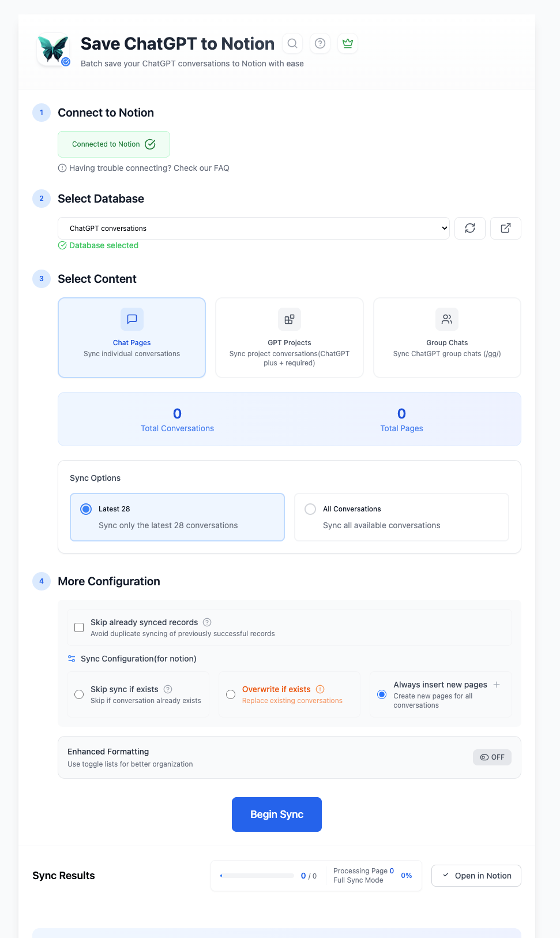Click the GPT Projects grid icon
560x938 pixels.
[x=290, y=319]
